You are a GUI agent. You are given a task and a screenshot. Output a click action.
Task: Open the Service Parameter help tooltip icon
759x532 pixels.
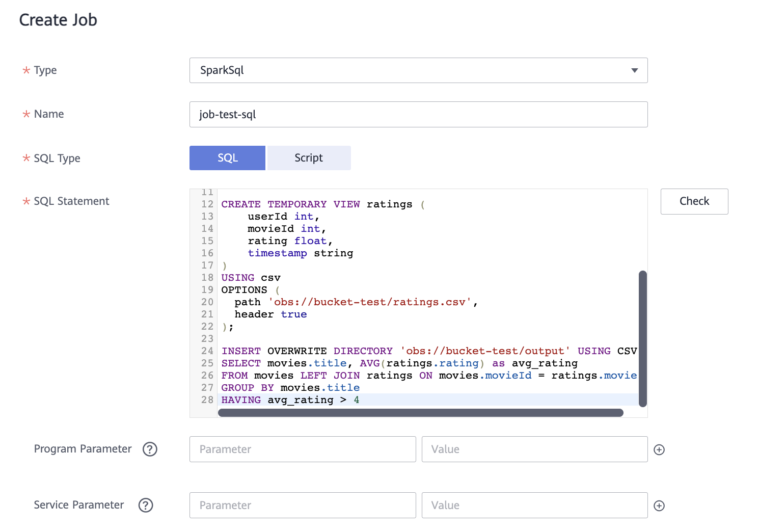(146, 505)
